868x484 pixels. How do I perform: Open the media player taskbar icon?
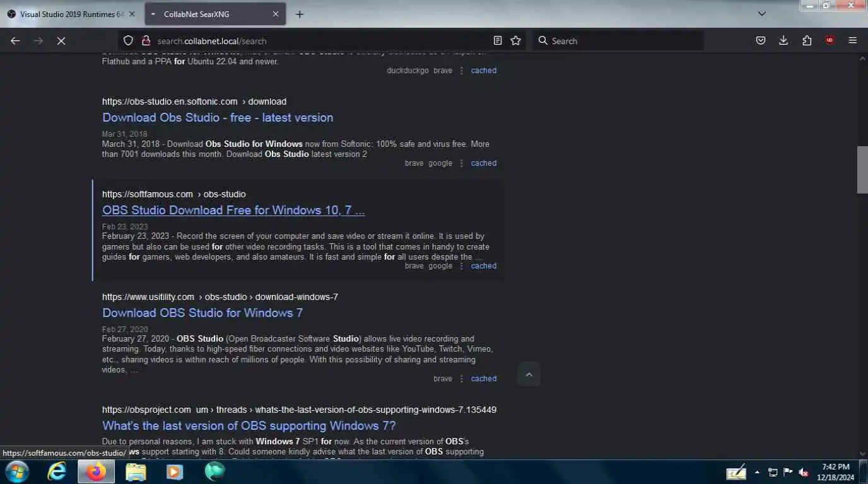pyautogui.click(x=175, y=471)
